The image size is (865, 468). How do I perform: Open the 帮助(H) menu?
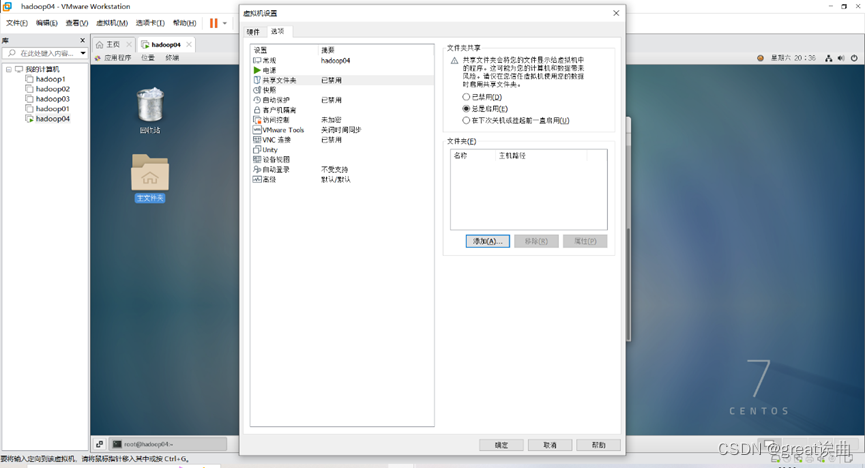(x=184, y=23)
